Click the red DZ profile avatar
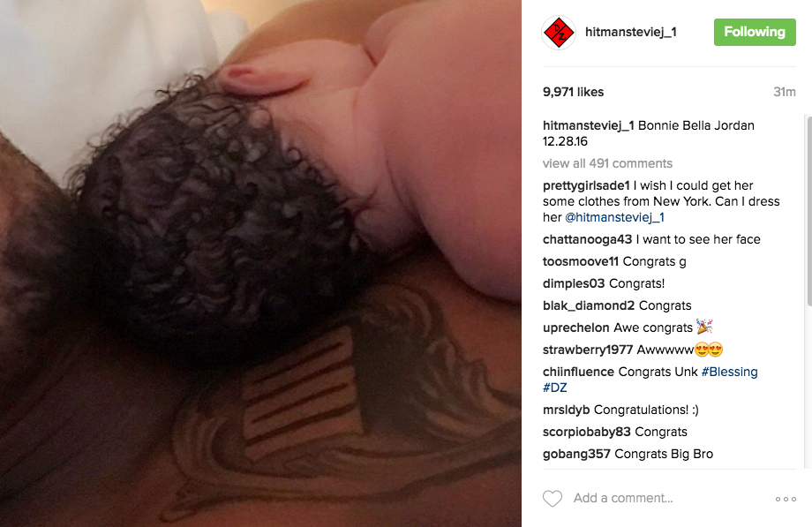Image resolution: width=812 pixels, height=527 pixels. pyautogui.click(x=559, y=33)
